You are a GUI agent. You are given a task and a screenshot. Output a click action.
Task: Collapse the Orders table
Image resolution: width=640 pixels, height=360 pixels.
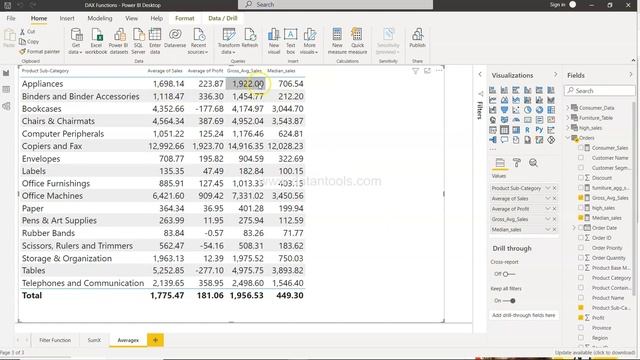568,138
